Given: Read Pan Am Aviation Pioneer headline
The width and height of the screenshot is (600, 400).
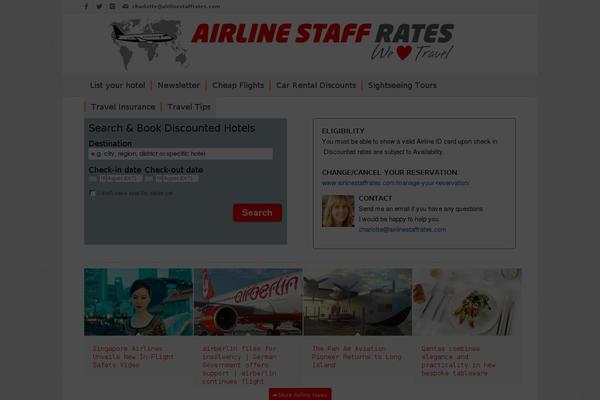Looking at the screenshot, I should 356,357.
